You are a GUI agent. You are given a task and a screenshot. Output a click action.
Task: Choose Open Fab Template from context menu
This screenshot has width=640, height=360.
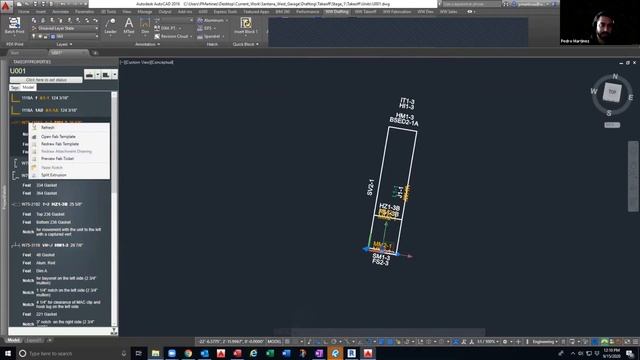[69, 136]
